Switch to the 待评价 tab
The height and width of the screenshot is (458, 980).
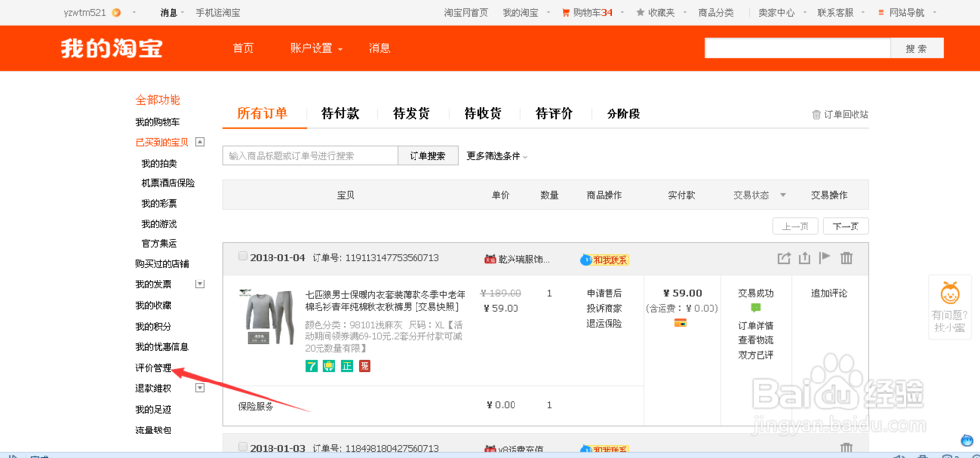[x=555, y=114]
